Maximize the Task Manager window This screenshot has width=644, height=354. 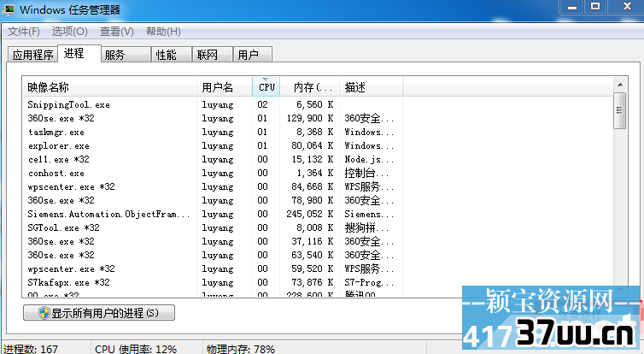(595, 7)
